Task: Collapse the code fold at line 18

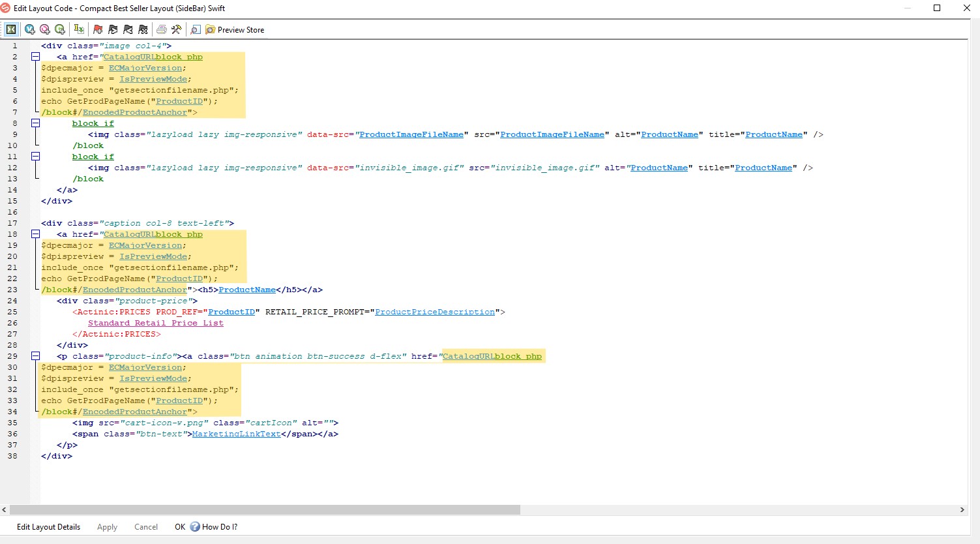Action: tap(36, 234)
